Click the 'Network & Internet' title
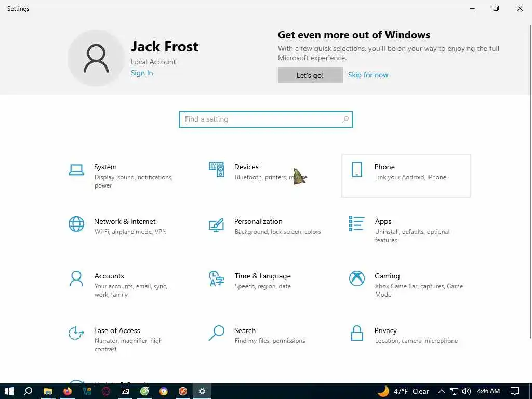 click(125, 221)
